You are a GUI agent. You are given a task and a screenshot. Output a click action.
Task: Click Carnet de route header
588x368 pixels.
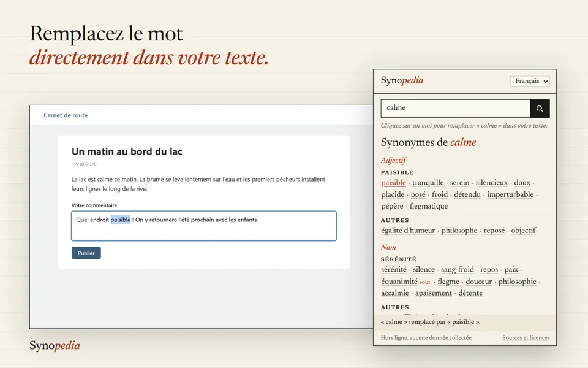click(x=66, y=115)
